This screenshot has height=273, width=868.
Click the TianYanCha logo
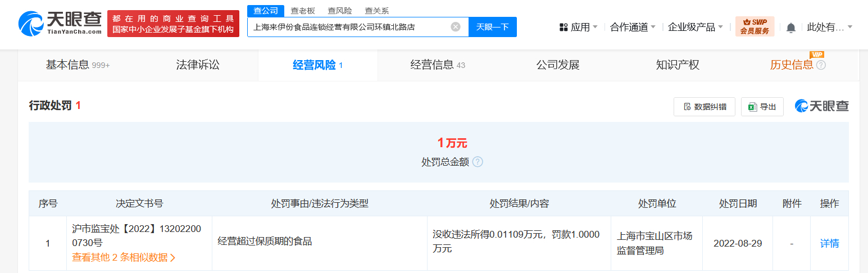(x=60, y=24)
